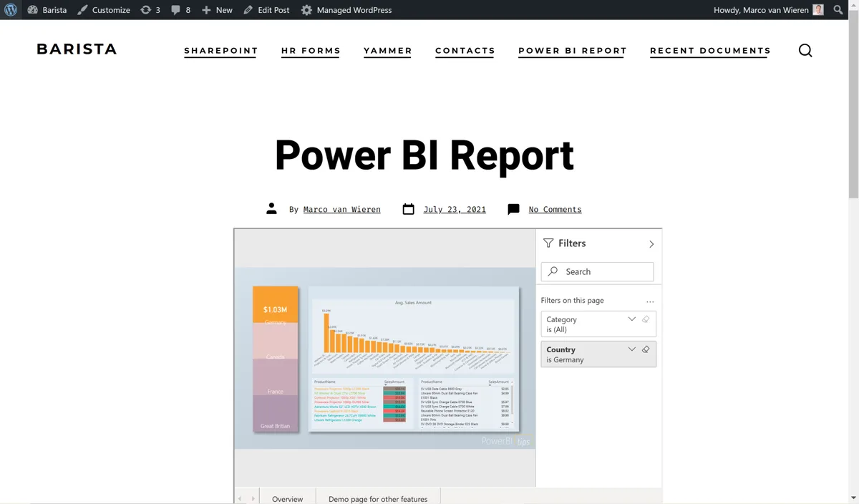This screenshot has height=504, width=859.
Task: Click the updates icon showing 3
Action: click(x=150, y=10)
